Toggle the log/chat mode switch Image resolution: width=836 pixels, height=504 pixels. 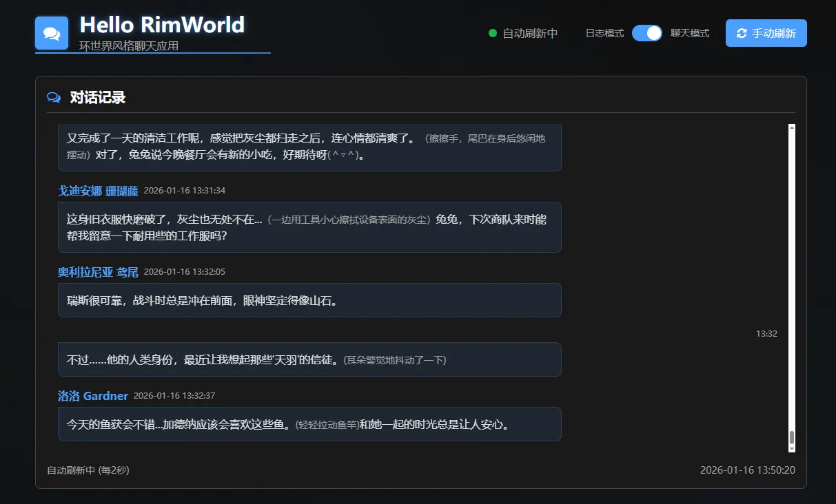(646, 33)
